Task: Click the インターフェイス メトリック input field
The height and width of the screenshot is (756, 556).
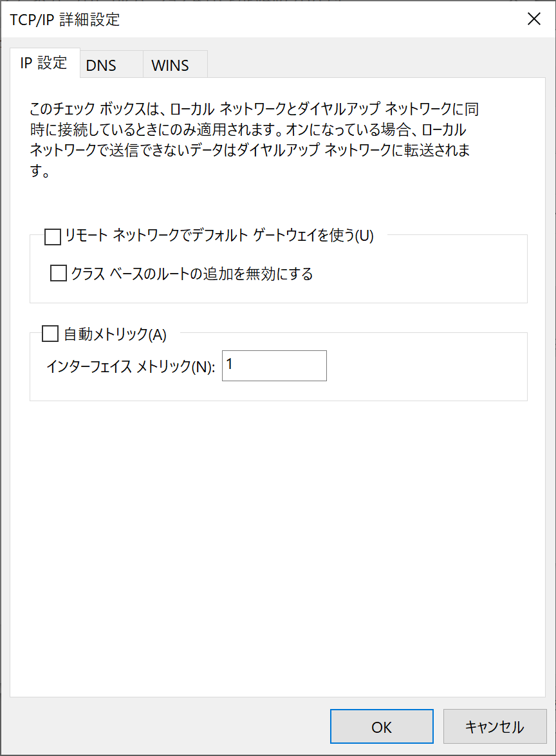Action: tap(274, 366)
